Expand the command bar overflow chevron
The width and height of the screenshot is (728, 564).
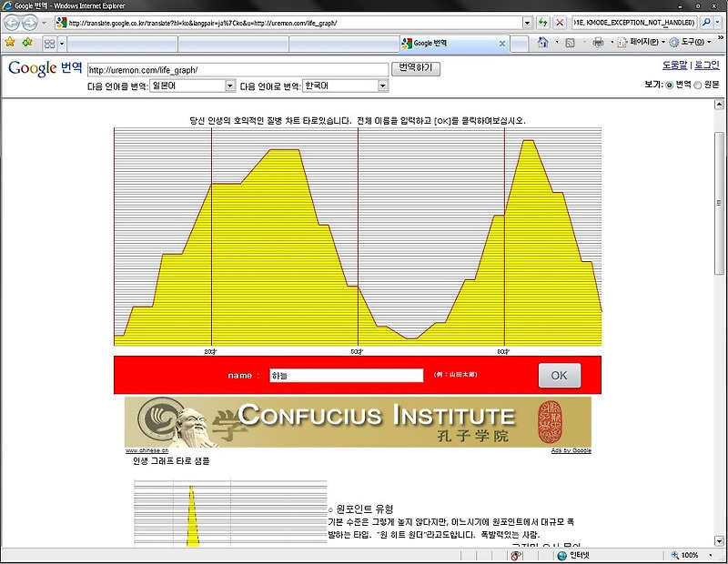pos(721,38)
